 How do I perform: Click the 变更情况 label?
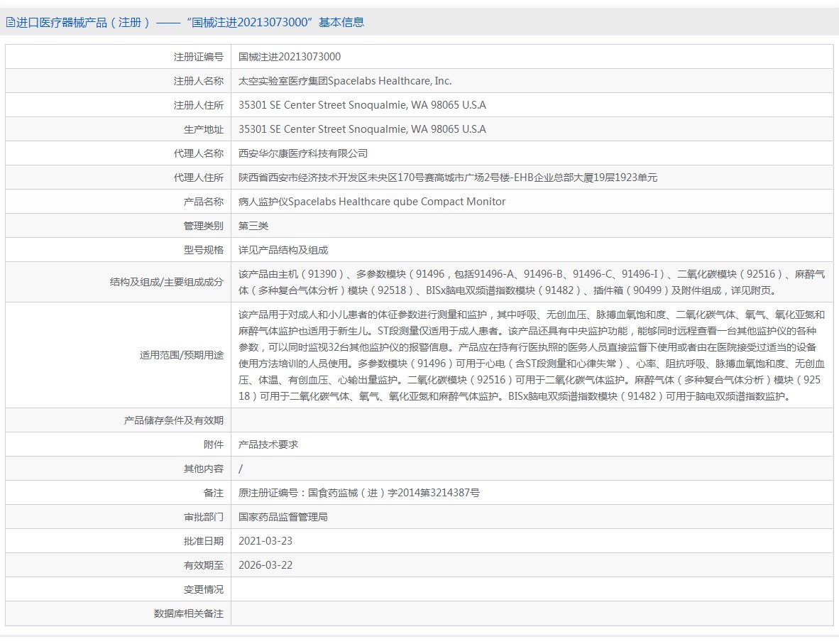click(203, 589)
